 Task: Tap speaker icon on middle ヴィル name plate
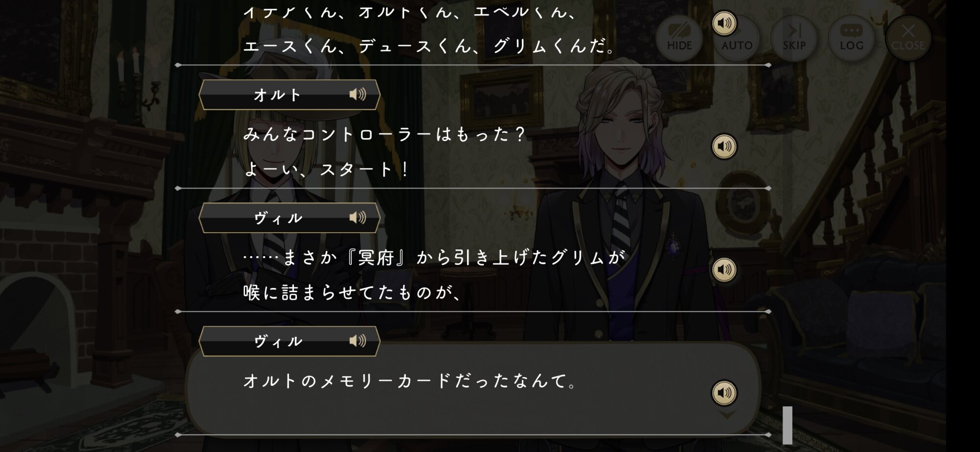tap(358, 217)
